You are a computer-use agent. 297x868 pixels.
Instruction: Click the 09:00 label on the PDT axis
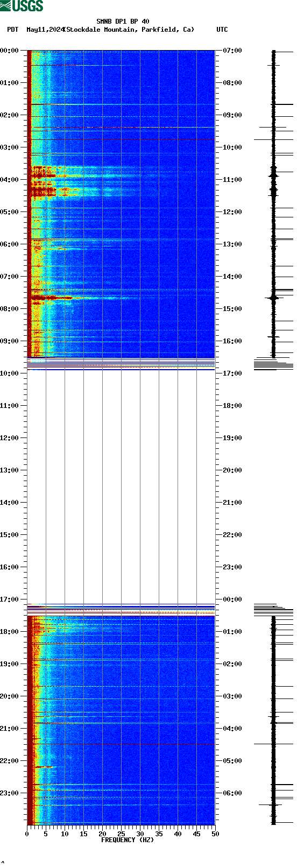pyautogui.click(x=9, y=341)
